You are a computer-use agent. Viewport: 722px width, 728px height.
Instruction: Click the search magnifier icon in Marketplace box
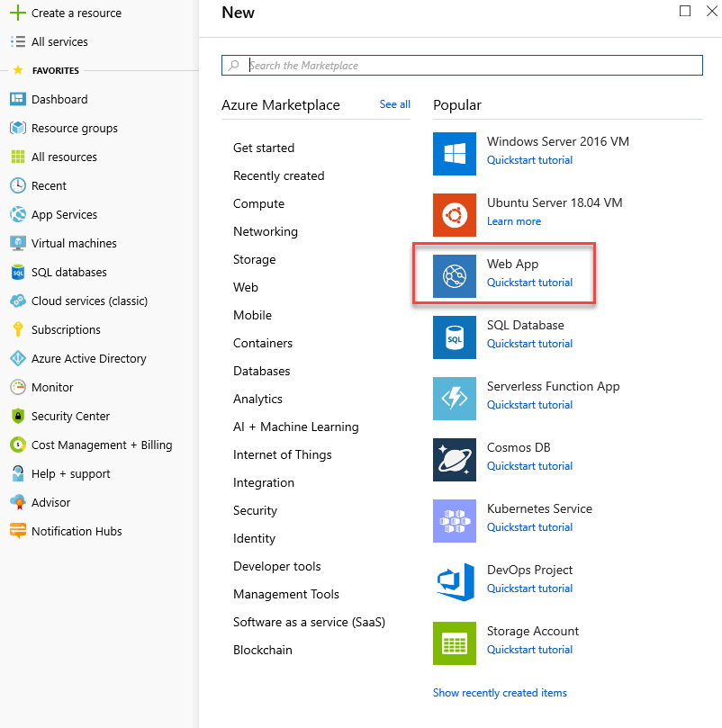[234, 66]
